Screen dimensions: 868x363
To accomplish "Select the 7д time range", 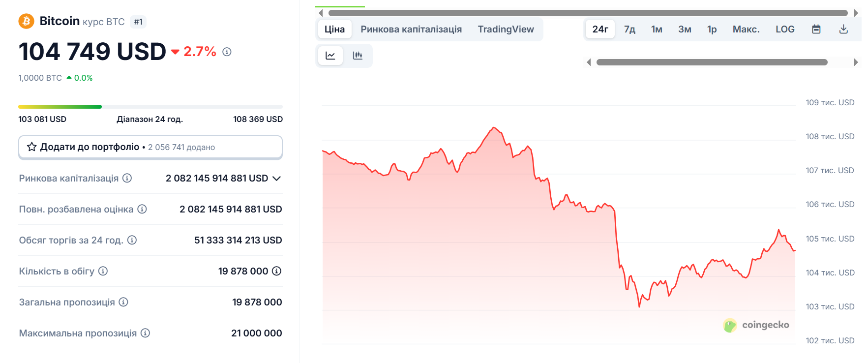I will pyautogui.click(x=629, y=30).
